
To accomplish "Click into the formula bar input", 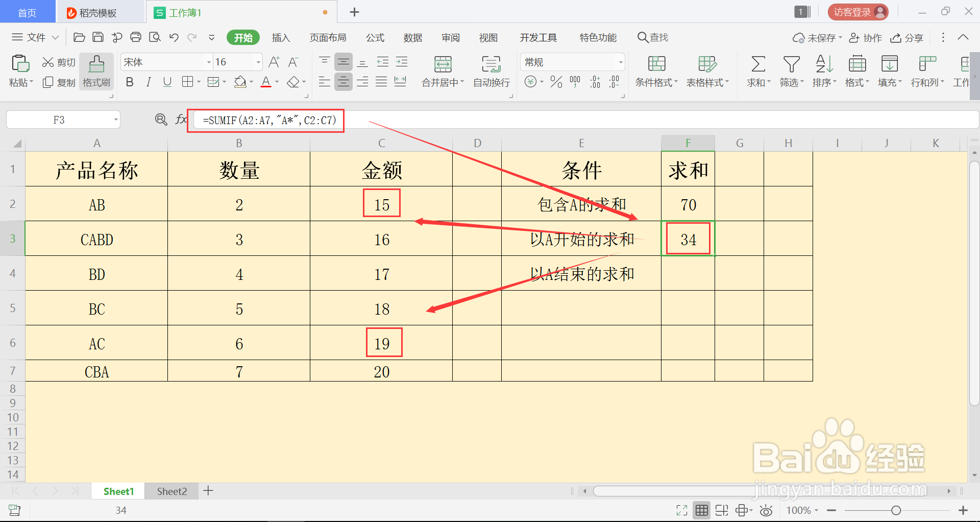I will pyautogui.click(x=586, y=120).
